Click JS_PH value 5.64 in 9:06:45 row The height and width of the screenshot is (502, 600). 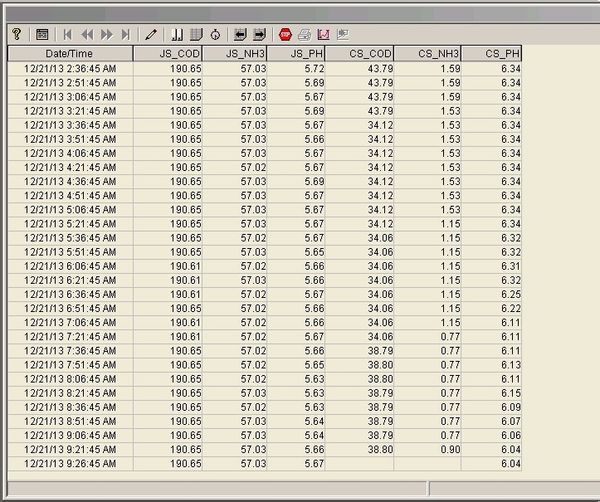314,435
